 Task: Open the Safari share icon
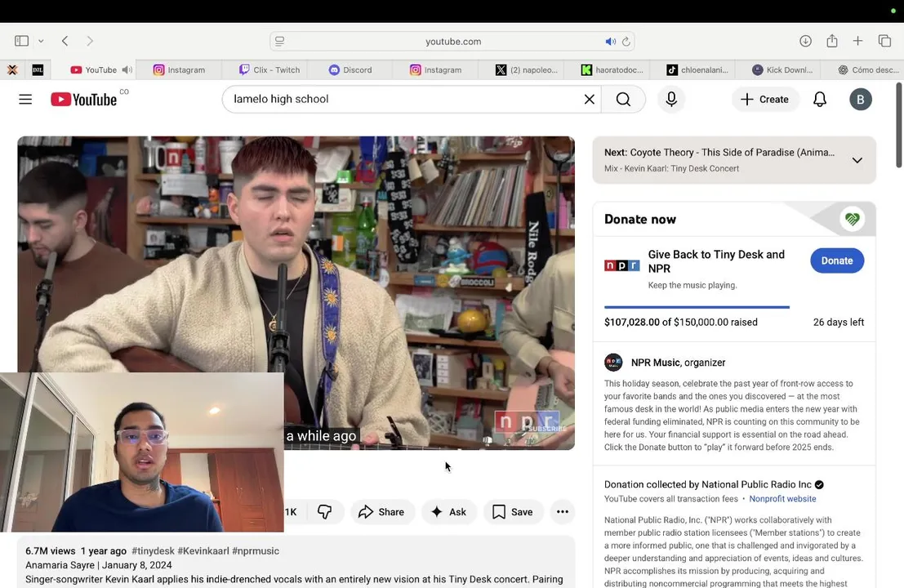point(832,40)
